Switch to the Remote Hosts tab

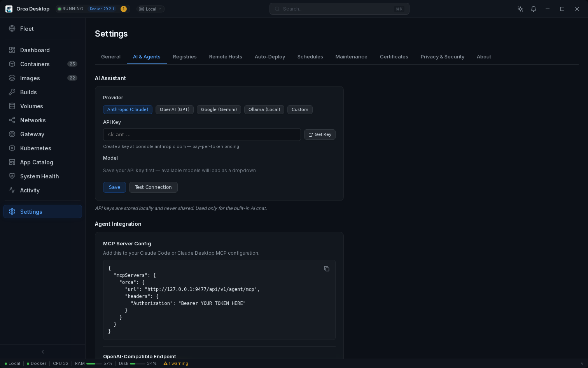click(226, 57)
